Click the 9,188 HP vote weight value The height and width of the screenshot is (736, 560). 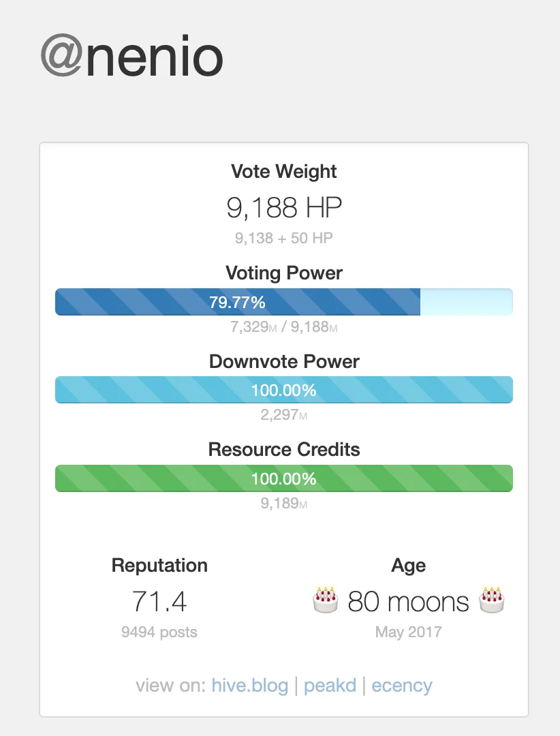point(284,209)
